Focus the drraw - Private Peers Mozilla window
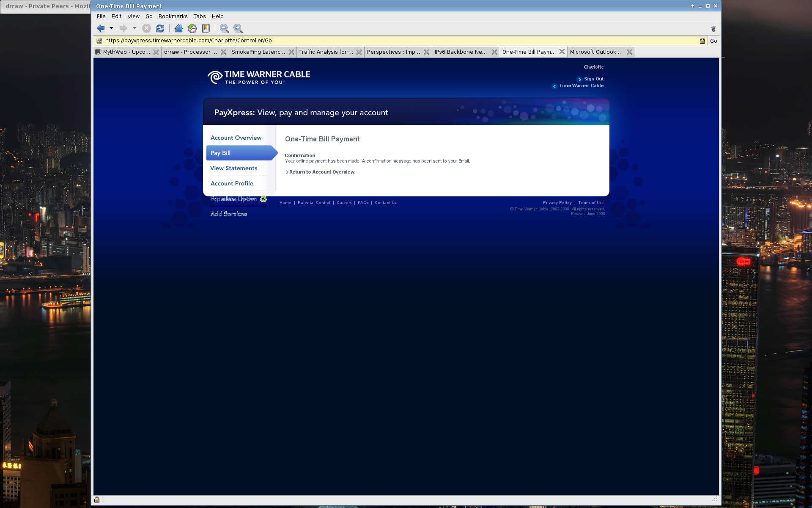The image size is (812, 508). tap(46, 6)
